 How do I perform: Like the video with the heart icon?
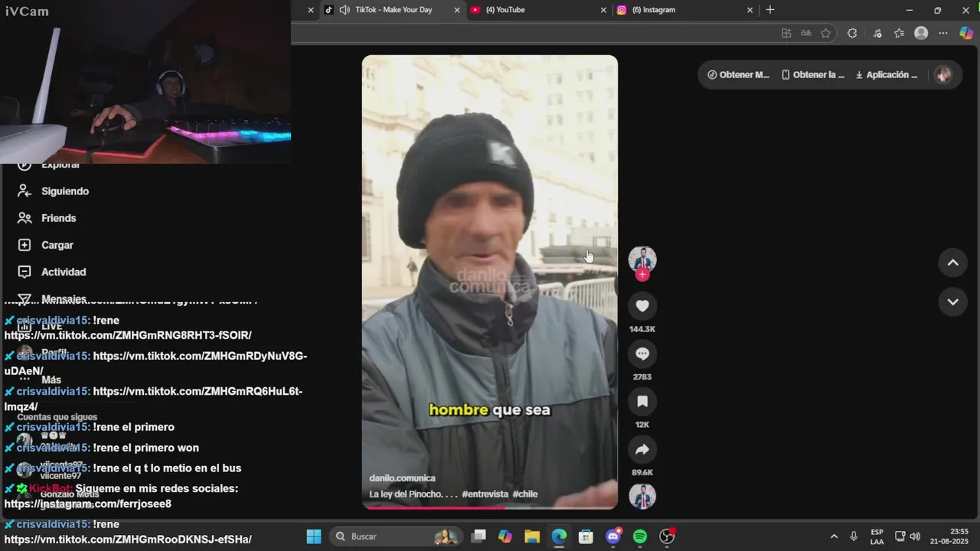click(x=642, y=306)
